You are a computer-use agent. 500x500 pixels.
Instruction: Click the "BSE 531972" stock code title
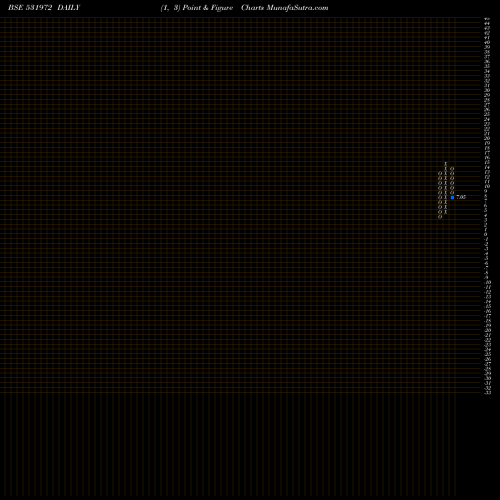tap(30, 8)
